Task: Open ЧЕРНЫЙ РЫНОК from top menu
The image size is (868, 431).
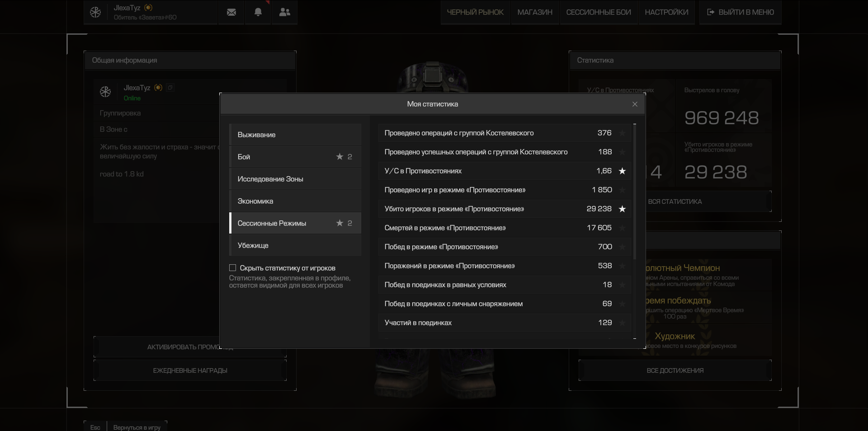Action: (475, 12)
